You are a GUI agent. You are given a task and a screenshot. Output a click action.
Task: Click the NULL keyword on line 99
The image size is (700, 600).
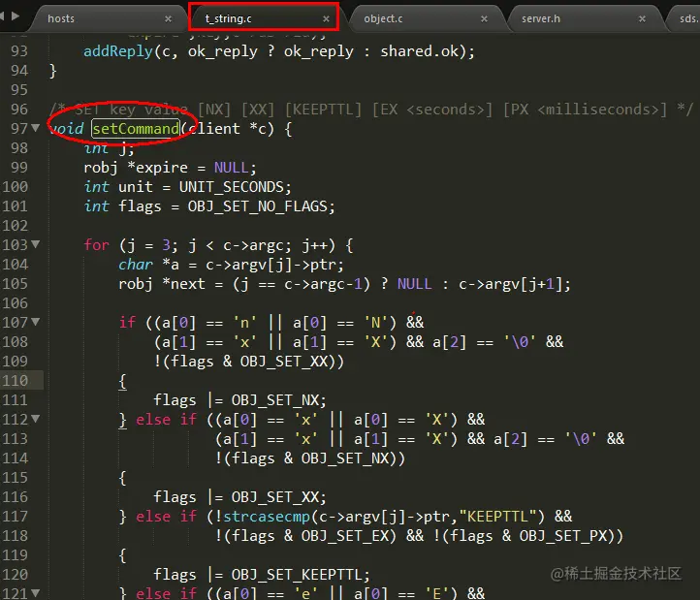pos(232,168)
